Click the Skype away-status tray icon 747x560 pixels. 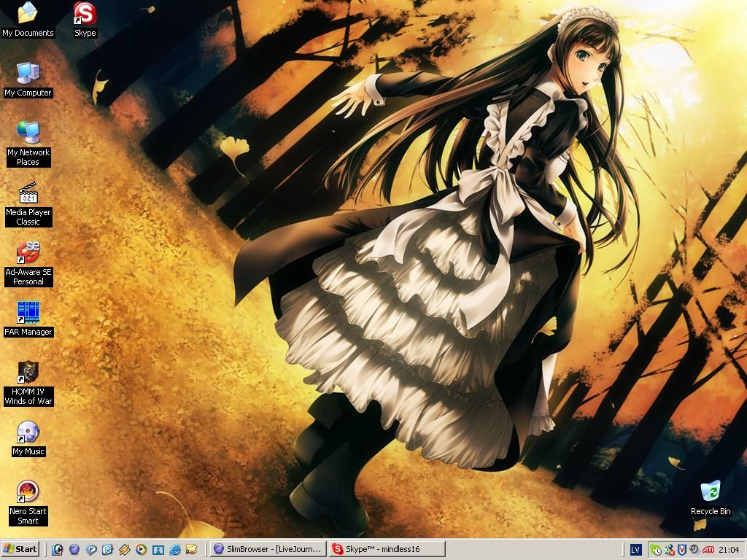tap(656, 550)
